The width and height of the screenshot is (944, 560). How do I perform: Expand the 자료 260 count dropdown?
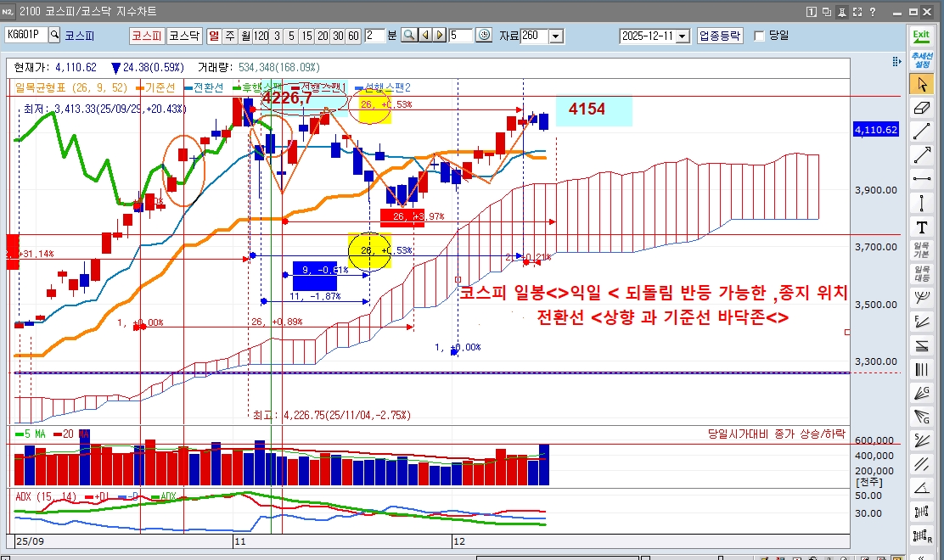(x=556, y=36)
